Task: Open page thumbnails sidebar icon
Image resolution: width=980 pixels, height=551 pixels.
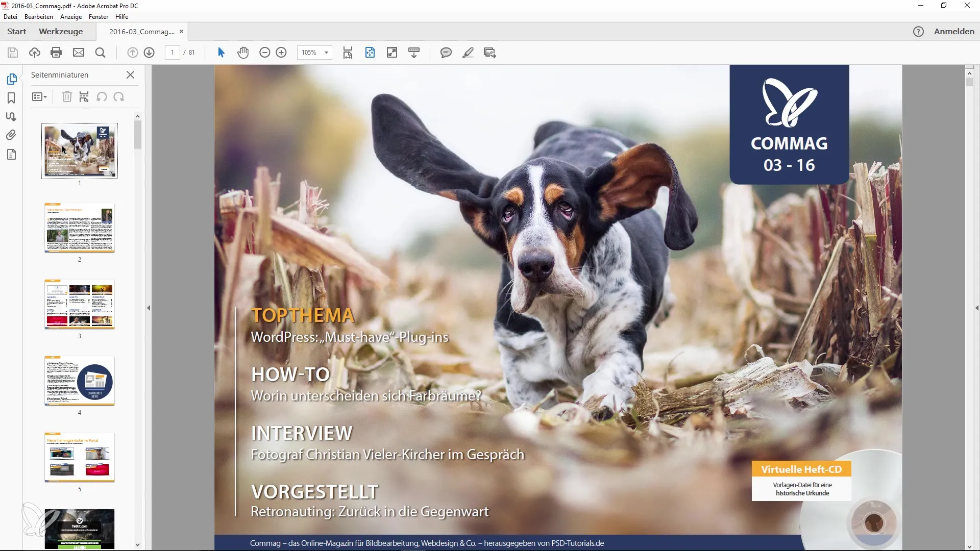Action: click(x=12, y=79)
